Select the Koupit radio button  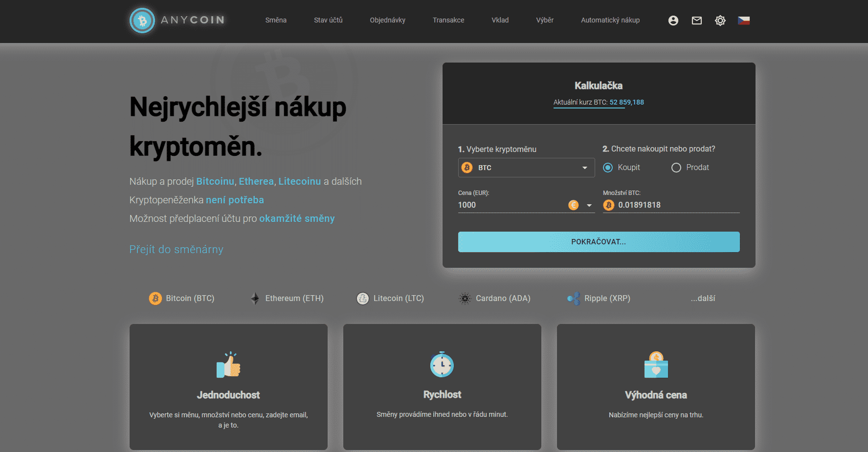pos(608,168)
